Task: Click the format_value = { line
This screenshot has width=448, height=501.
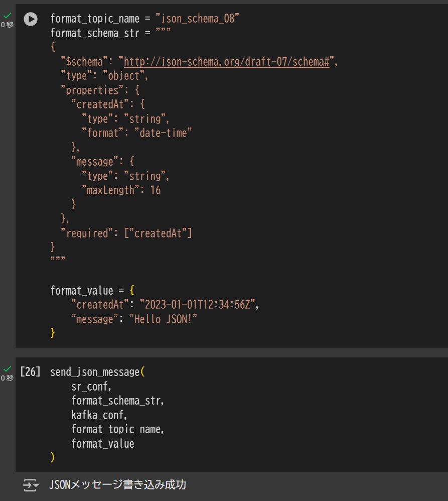Action: pos(92,290)
